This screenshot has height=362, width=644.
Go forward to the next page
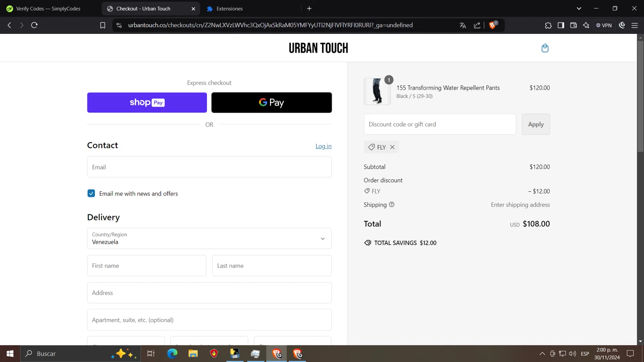(x=21, y=25)
